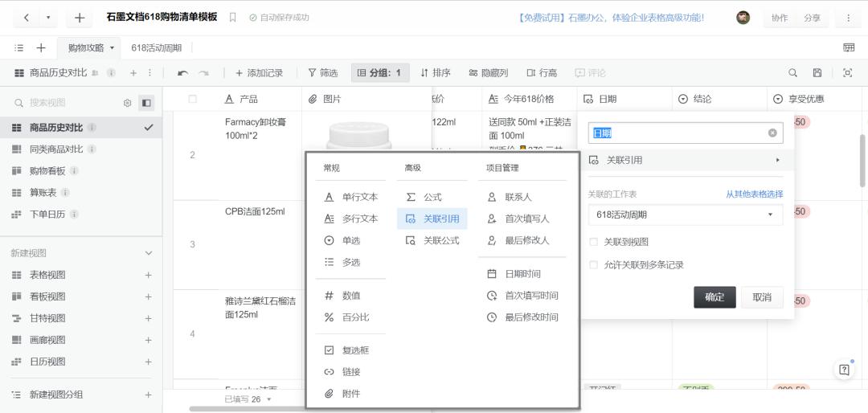The height and width of the screenshot is (413, 868).
Task: Open the 筛选 filter tool
Action: coord(323,72)
